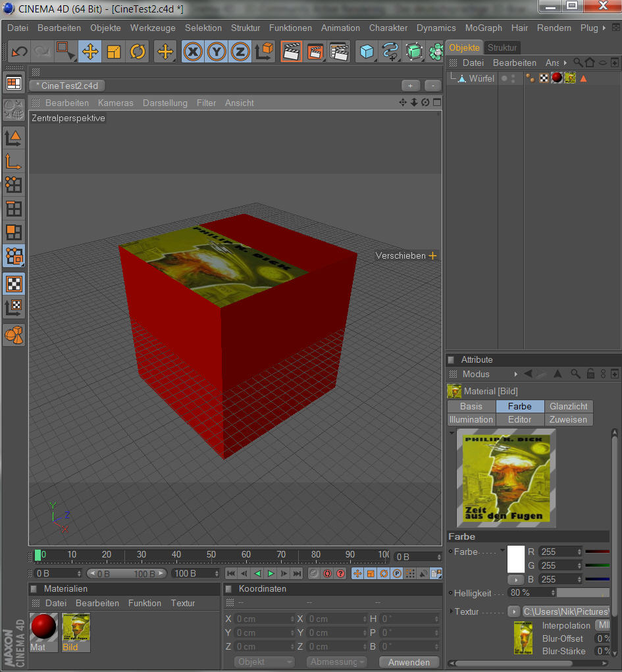The height and width of the screenshot is (672, 622).
Task: Click the material preview in Attribute manager
Action: tap(506, 478)
